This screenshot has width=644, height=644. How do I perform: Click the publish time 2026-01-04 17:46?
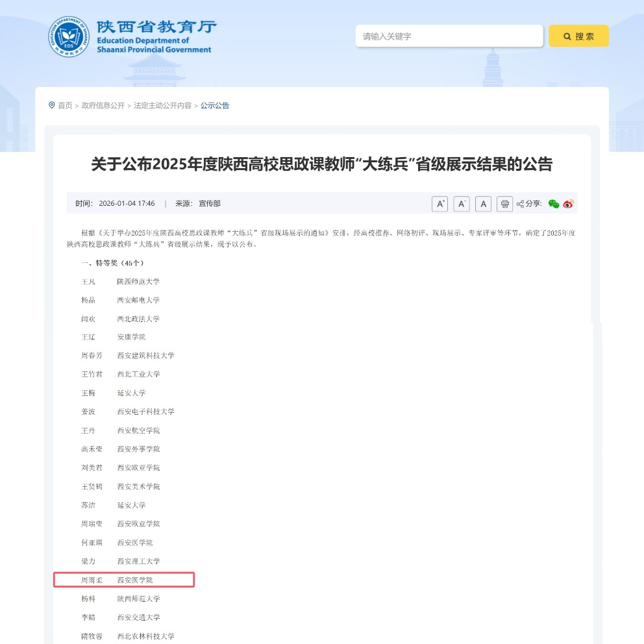click(x=127, y=204)
